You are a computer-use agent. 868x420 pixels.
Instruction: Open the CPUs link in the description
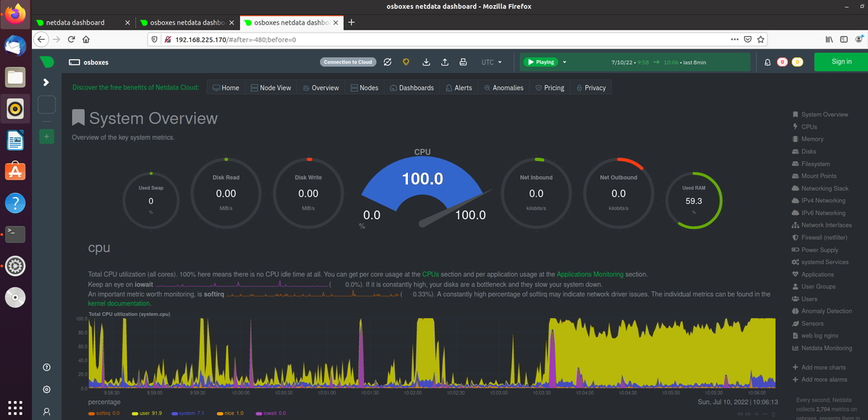(430, 275)
